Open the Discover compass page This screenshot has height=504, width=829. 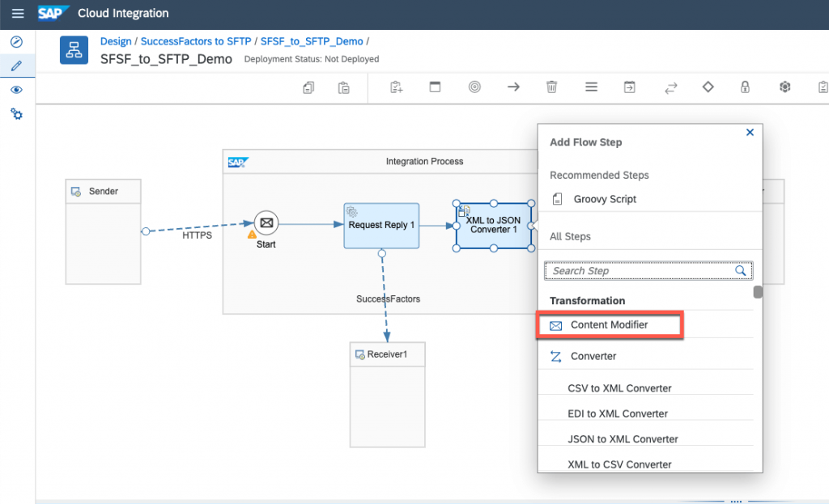click(x=16, y=42)
